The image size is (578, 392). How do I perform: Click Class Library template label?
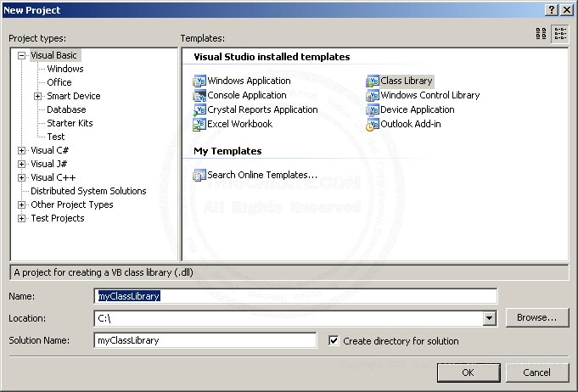point(407,81)
